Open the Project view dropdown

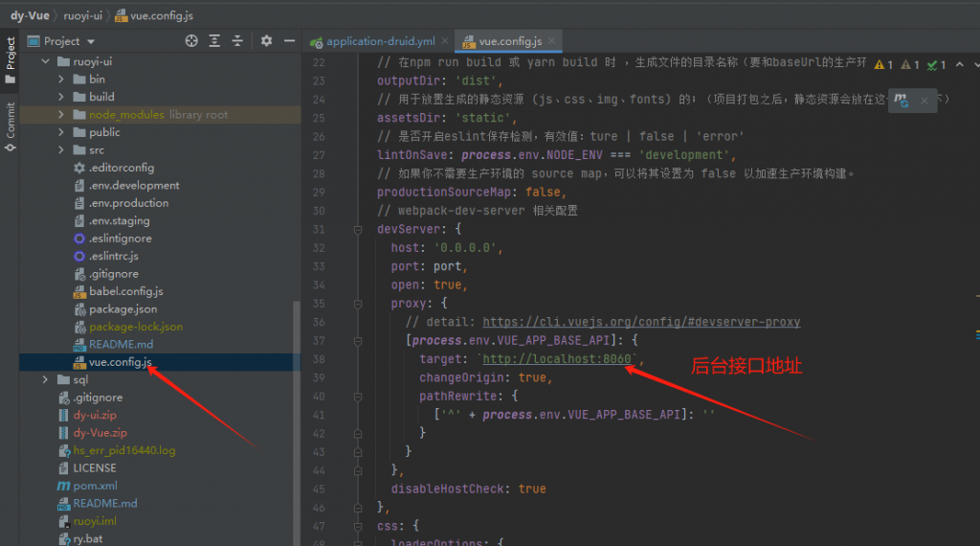click(x=91, y=41)
